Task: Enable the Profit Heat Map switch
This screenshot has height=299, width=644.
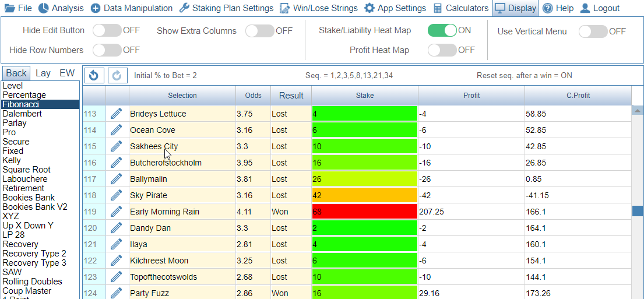Action: coord(442,50)
